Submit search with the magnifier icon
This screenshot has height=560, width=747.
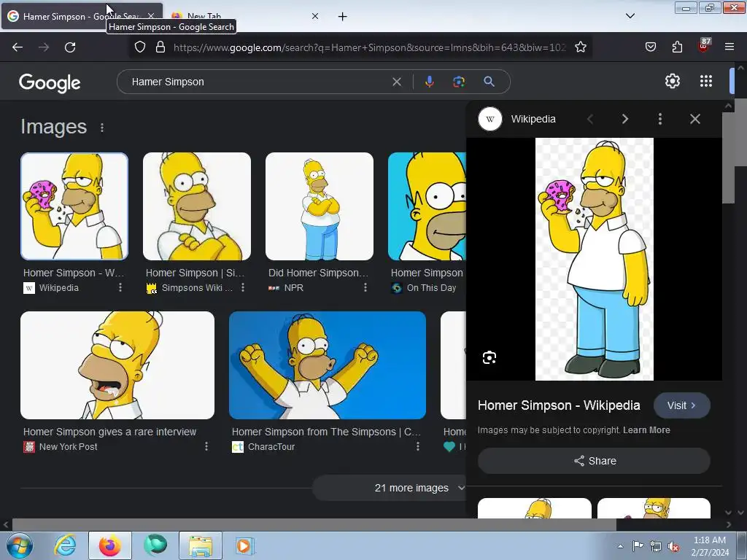coord(489,82)
